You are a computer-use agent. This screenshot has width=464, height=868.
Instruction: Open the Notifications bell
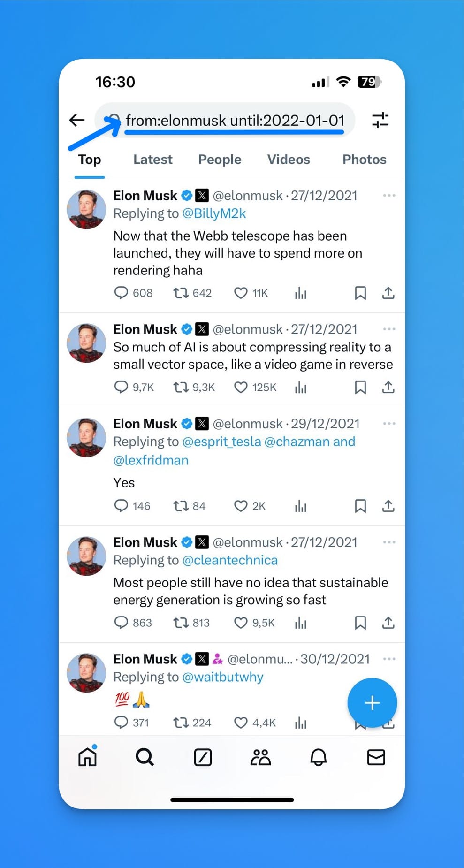click(x=318, y=757)
